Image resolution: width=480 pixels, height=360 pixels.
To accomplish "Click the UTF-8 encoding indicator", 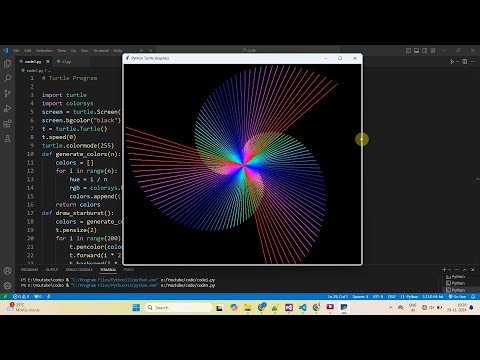I will click(378, 296).
